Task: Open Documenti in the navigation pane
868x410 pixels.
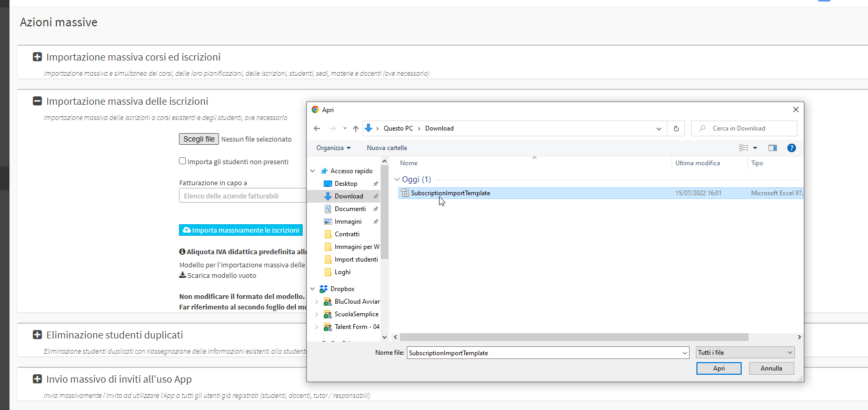Action: pos(351,209)
